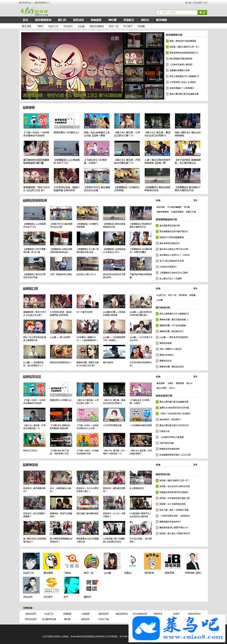Click the Big笑工坊 sub-navigation link
This screenshot has height=644, width=227.
(53, 26)
